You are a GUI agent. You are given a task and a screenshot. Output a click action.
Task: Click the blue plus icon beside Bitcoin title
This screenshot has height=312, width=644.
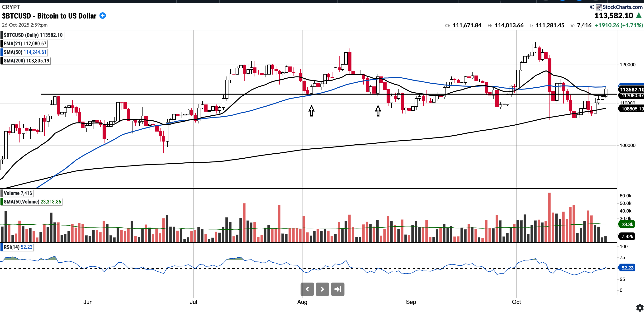103,16
